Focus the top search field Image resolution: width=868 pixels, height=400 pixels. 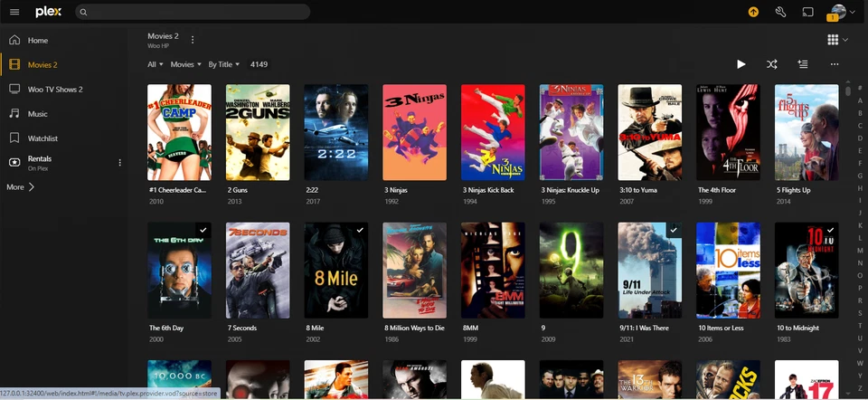click(193, 12)
